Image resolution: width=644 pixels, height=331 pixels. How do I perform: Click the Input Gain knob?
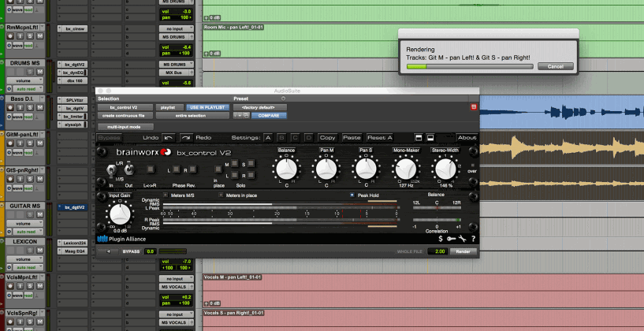pyautogui.click(x=120, y=214)
